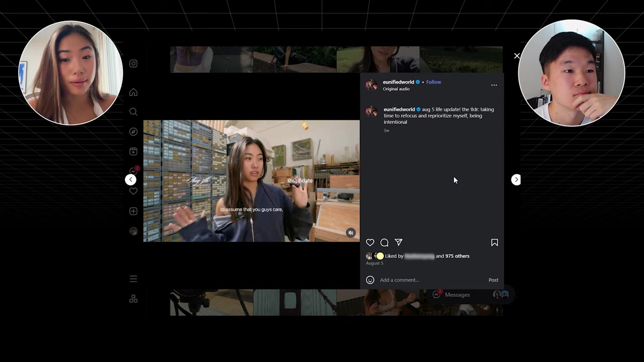
Task: Open the Explore compass icon
Action: click(x=133, y=132)
